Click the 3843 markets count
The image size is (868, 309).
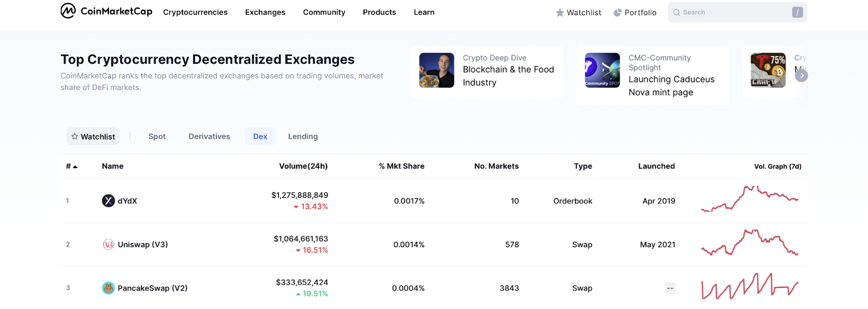[x=509, y=288]
